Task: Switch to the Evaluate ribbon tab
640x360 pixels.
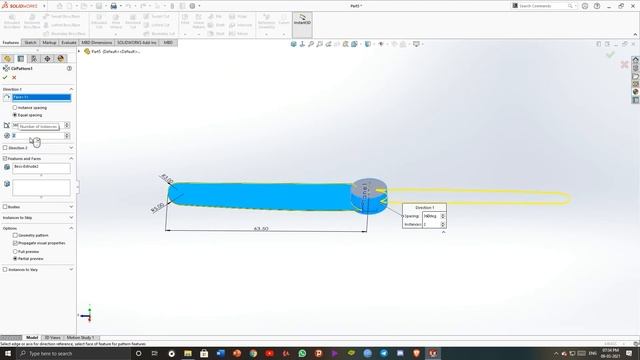Action: pyautogui.click(x=69, y=42)
